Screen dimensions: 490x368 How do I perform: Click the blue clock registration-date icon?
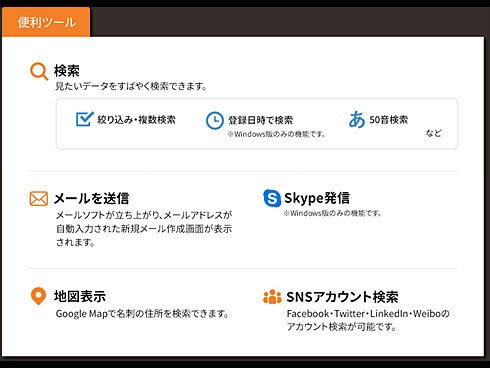pyautogui.click(x=215, y=120)
